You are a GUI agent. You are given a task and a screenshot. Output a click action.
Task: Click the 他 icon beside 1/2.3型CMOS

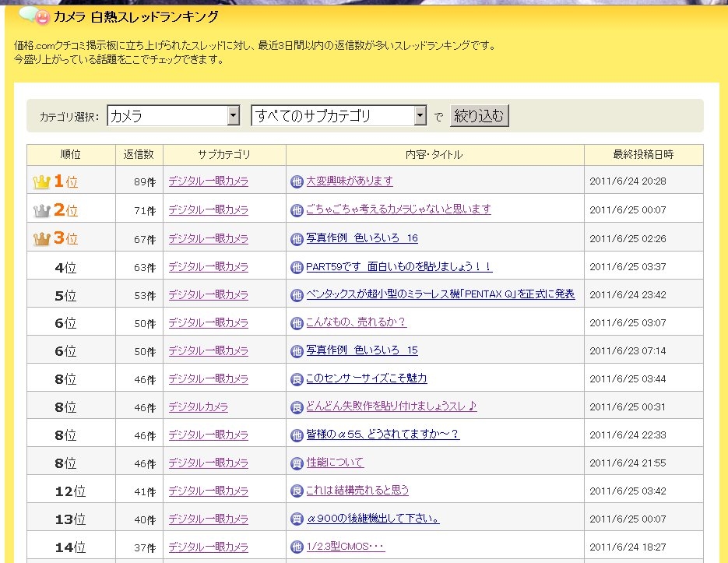coord(297,547)
